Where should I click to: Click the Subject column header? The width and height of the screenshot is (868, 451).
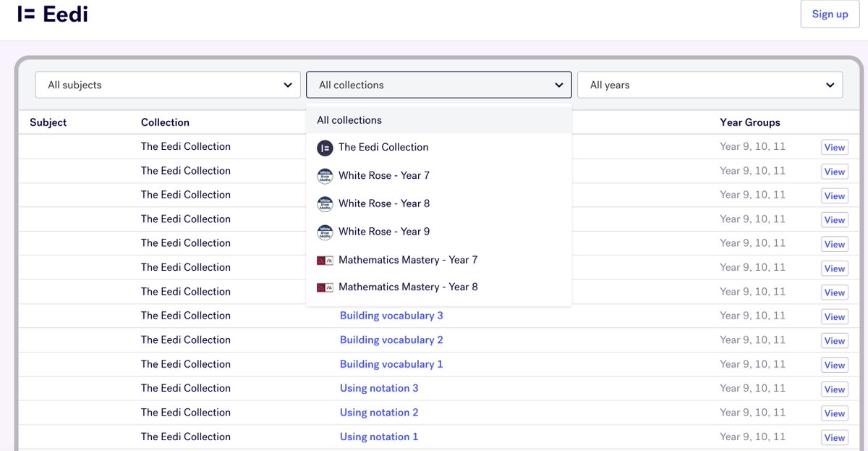click(x=48, y=122)
